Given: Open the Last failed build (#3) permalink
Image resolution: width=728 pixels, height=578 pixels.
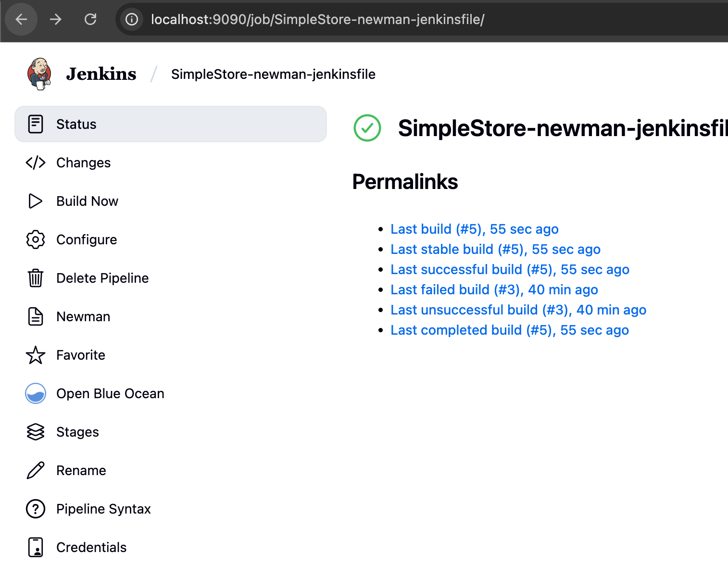Looking at the screenshot, I should (494, 289).
